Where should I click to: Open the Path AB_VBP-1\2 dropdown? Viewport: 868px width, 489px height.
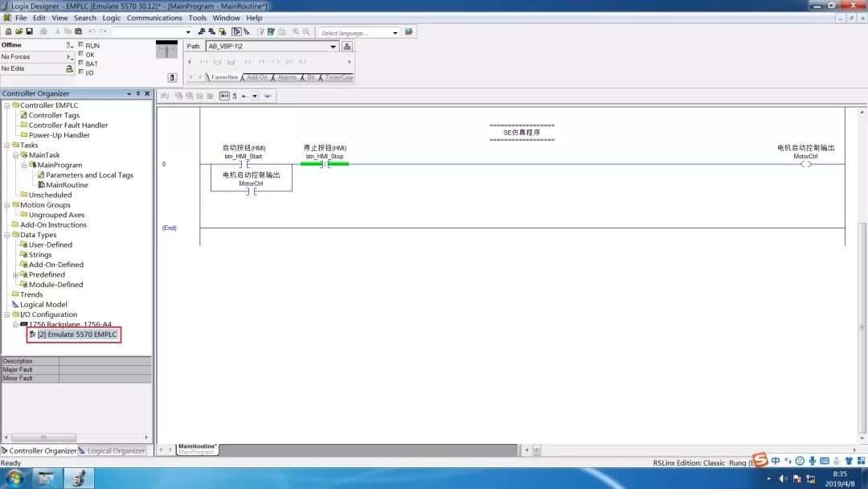[333, 47]
